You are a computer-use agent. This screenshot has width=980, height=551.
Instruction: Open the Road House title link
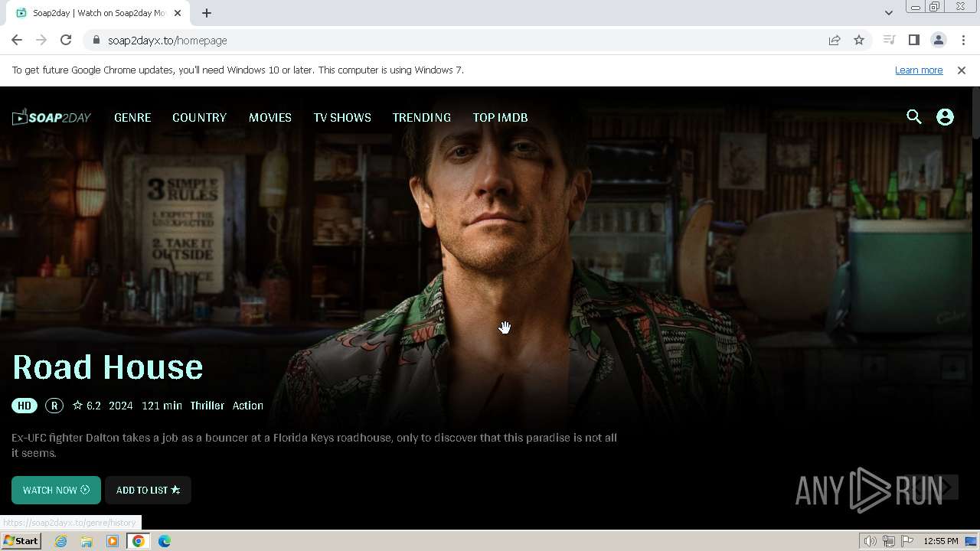click(108, 367)
